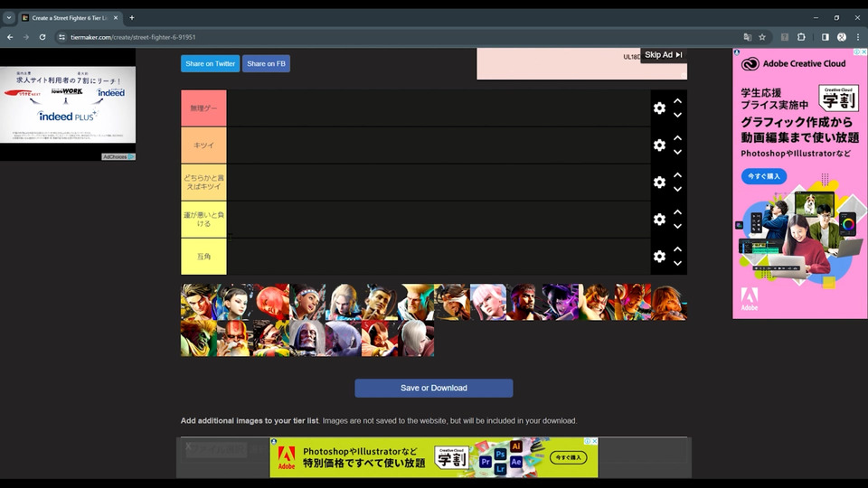Open the browser extensions puzzle icon
Image resolution: width=868 pixels, height=488 pixels.
[801, 37]
